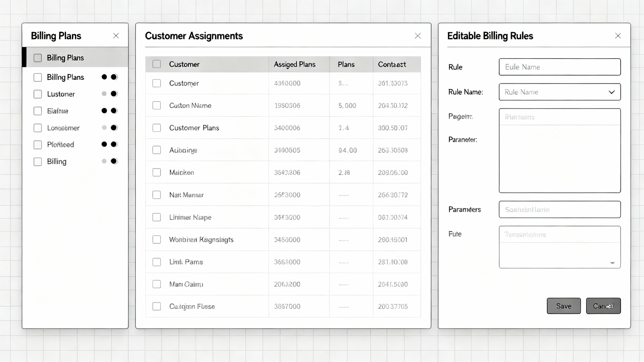Click left black dot beside Eiafnue

[x=104, y=111]
